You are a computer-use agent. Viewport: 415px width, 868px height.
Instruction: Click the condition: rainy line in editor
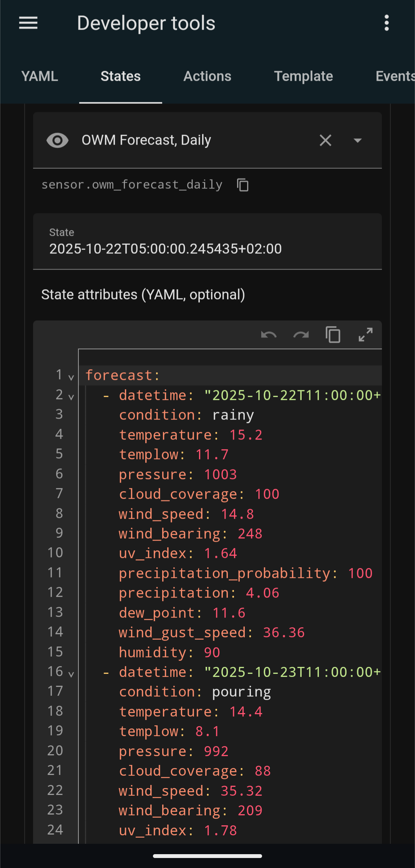pos(186,415)
